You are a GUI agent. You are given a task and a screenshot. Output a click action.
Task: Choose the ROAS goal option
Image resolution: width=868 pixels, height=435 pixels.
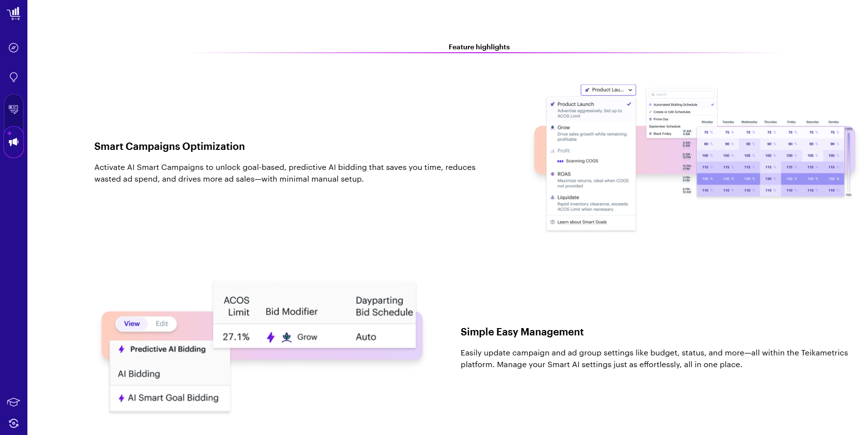pyautogui.click(x=591, y=180)
